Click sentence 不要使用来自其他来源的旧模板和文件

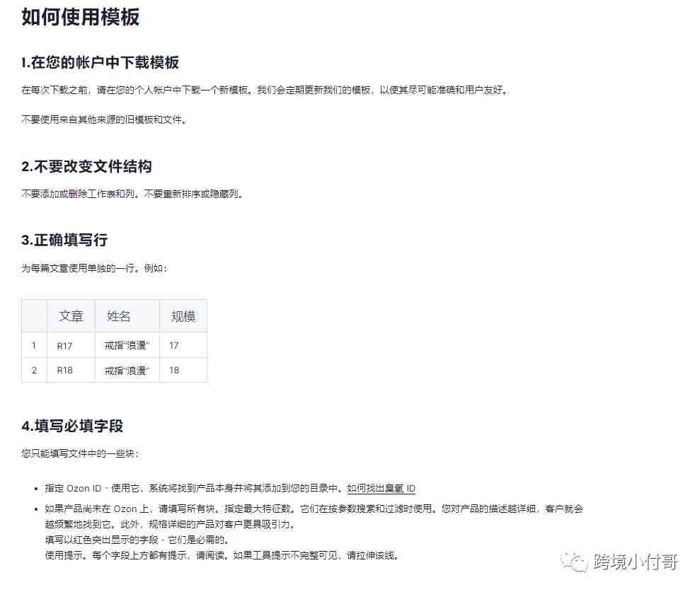click(103, 120)
